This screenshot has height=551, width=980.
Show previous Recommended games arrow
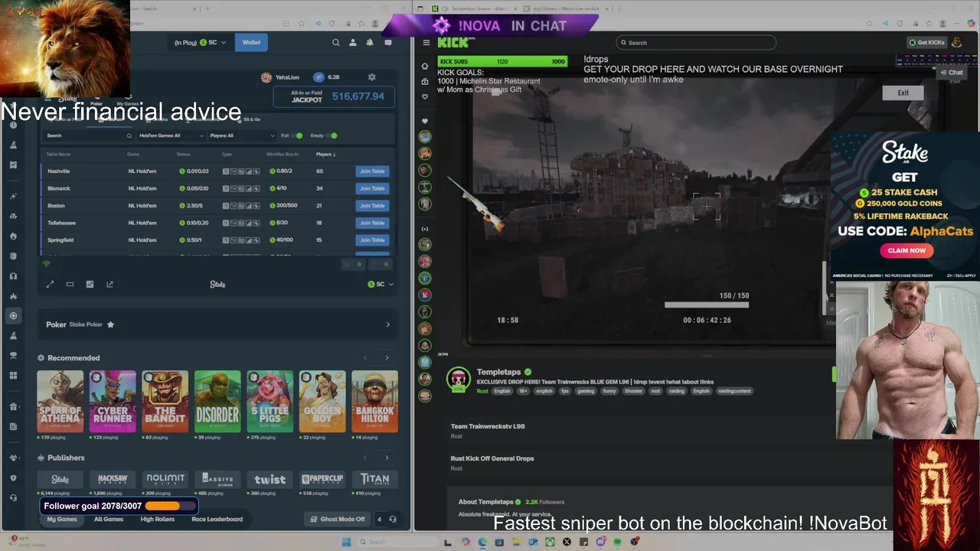[365, 358]
